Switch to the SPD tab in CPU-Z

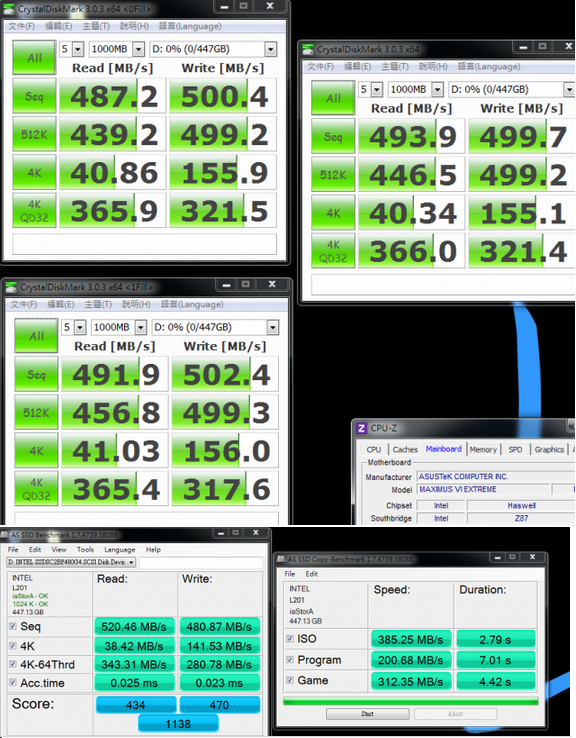515,449
